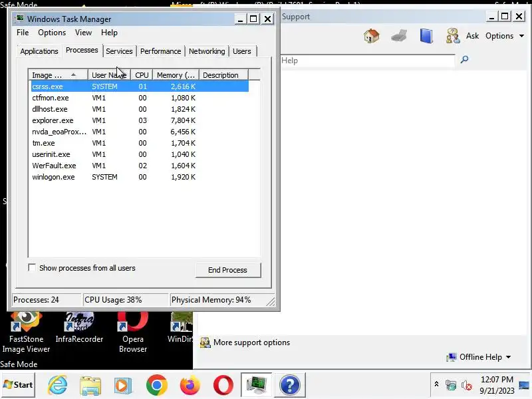Click the magnifier search icon in Help
Viewport: 532px width, 399px height.
click(464, 60)
